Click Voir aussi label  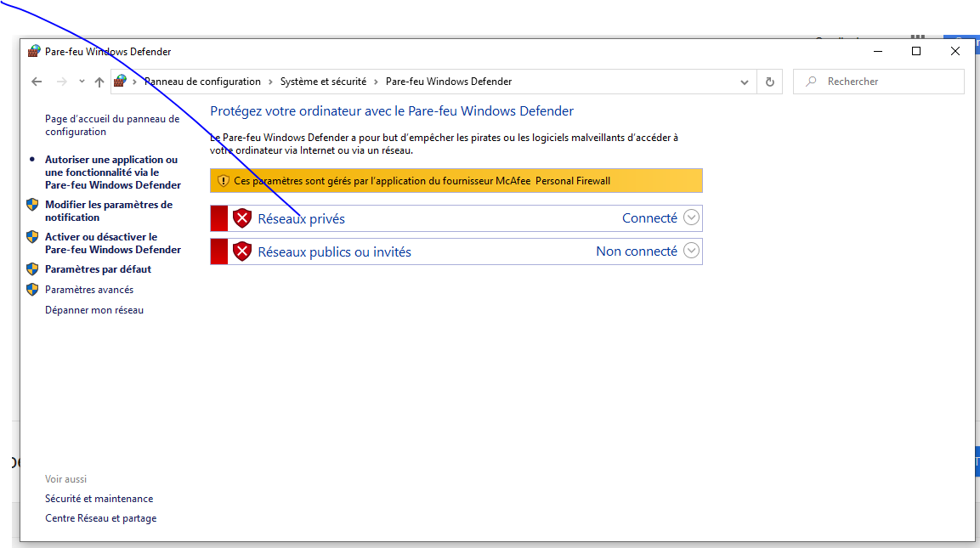[65, 479]
